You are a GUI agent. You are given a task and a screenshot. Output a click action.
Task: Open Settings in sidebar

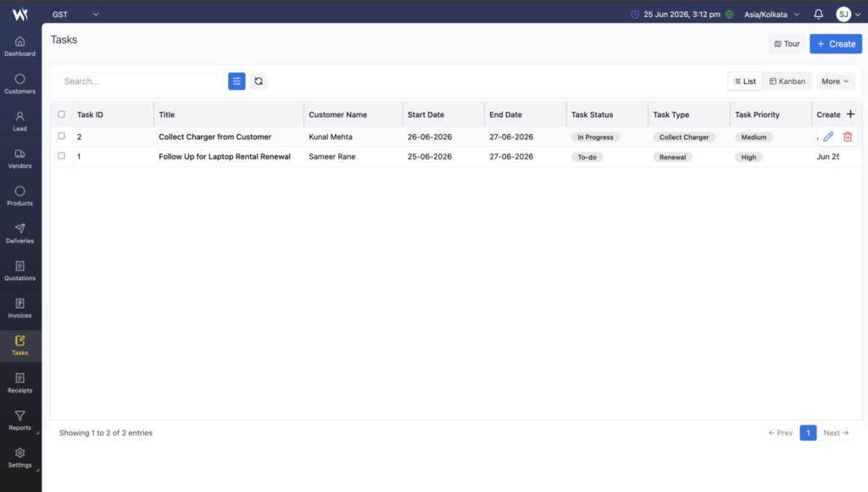coord(20,458)
